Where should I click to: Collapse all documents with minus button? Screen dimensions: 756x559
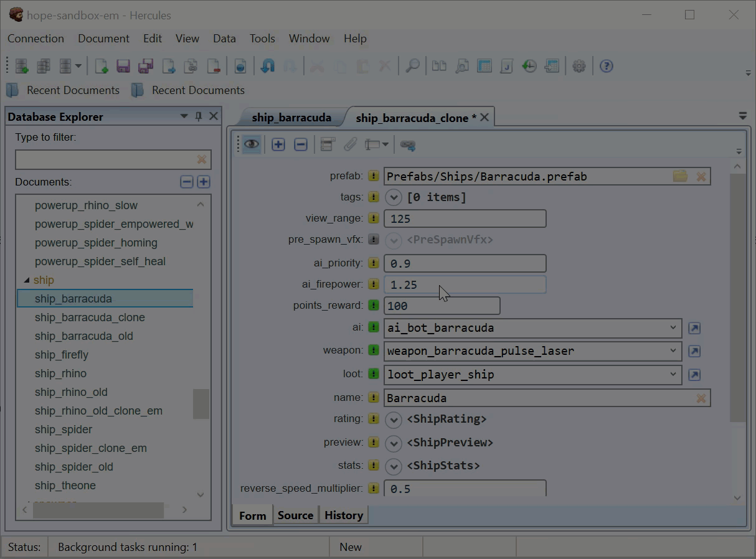click(x=187, y=182)
